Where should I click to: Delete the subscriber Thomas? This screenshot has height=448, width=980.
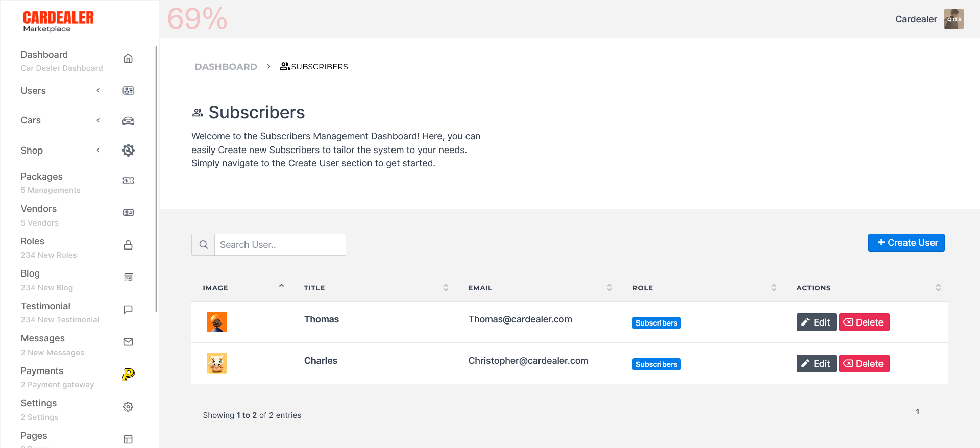[864, 322]
